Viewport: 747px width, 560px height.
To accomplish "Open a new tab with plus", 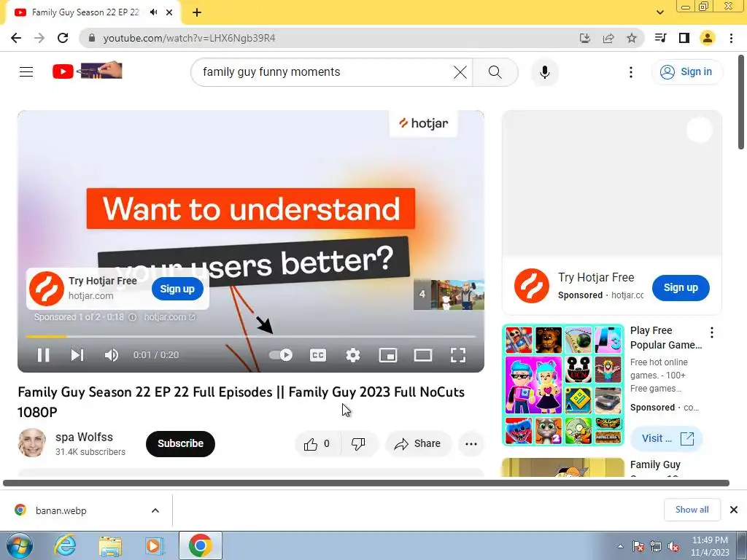I will tap(197, 12).
